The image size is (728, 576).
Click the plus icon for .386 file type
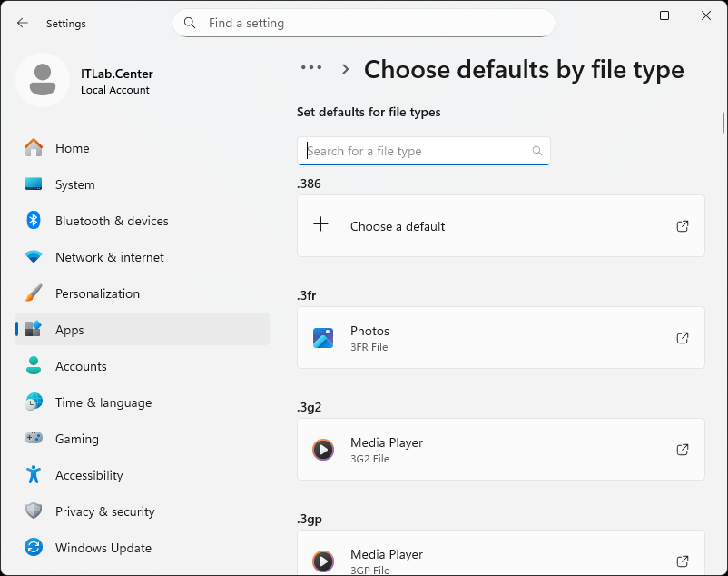click(320, 225)
